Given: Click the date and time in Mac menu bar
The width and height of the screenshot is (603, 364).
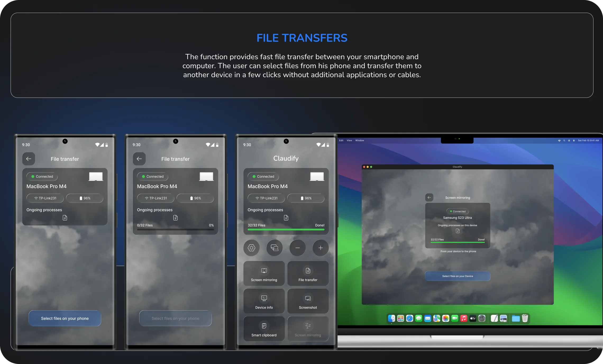Looking at the screenshot, I should [588, 140].
